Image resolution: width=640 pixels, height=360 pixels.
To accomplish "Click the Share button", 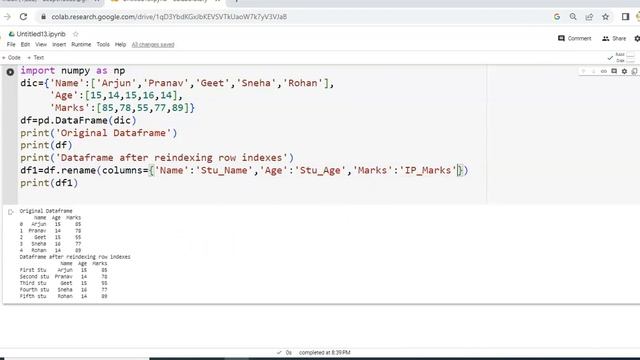I will tap(614, 38).
